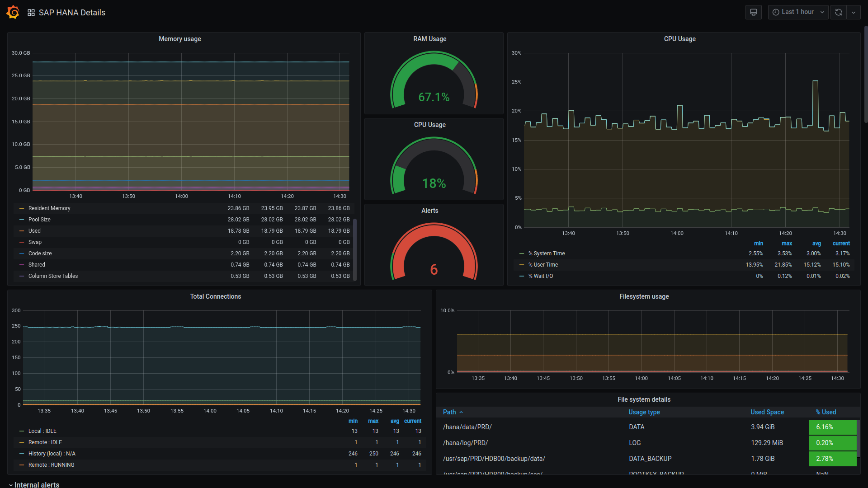Screen dimensions: 868x488
Task: Click the clock icon in the time picker
Action: tap(776, 12)
